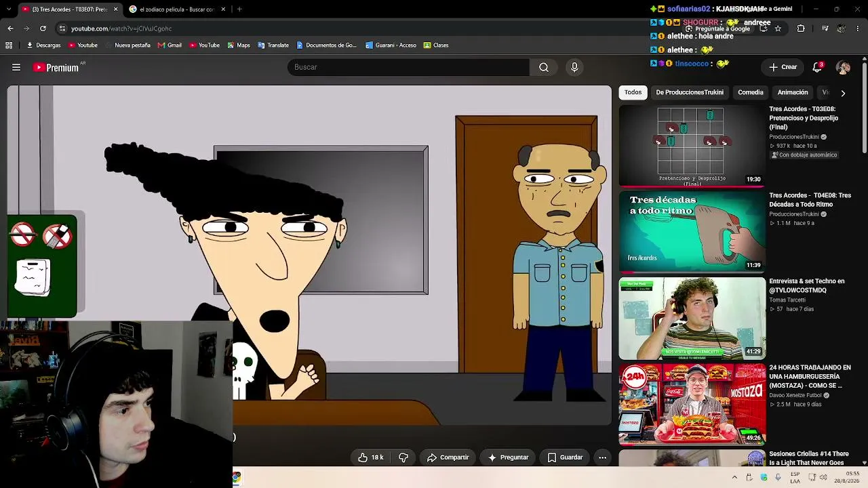The width and height of the screenshot is (868, 488).
Task: Like the video with 18 k likes
Action: click(371, 457)
